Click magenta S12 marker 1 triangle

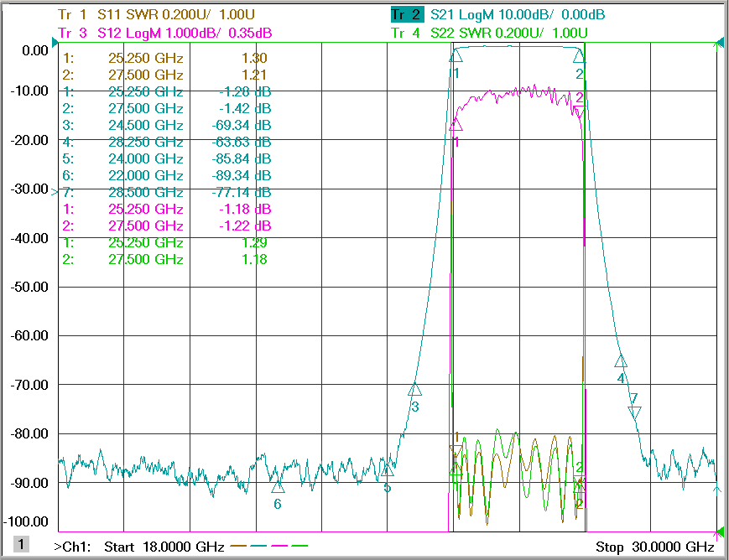[x=456, y=124]
